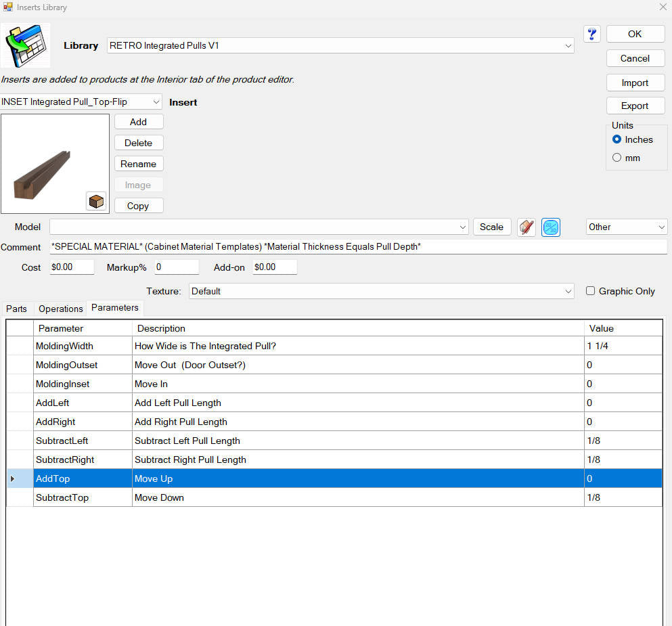Click the Rename button
Viewport: 672px width, 626px height.
(139, 164)
